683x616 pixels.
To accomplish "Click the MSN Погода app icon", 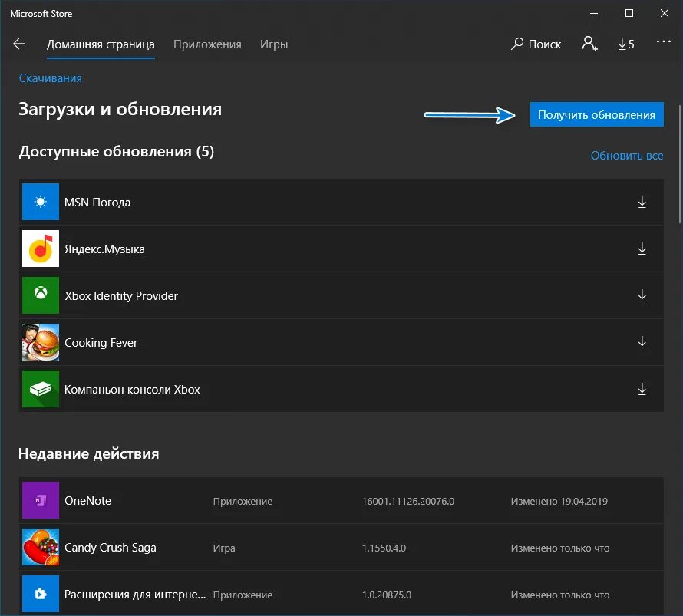I will click(41, 202).
